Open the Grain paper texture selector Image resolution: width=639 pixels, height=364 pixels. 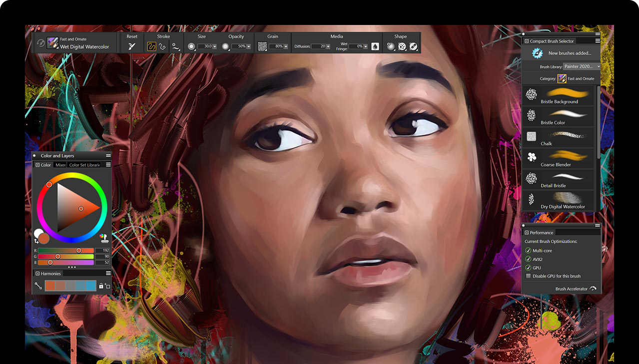coord(262,46)
